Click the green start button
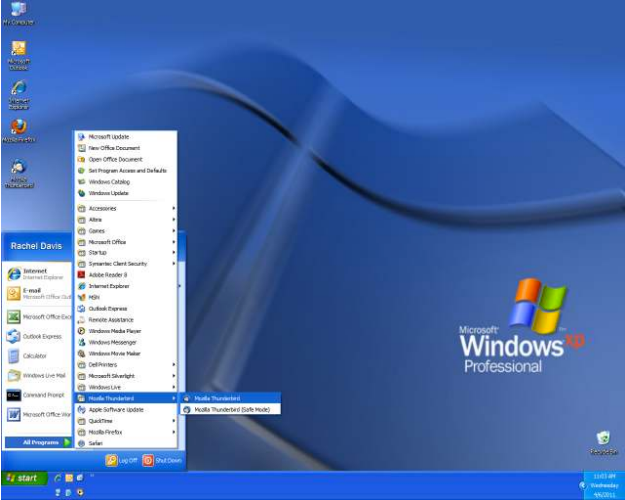Screen dimensions: 625x500 [x=25, y=478]
